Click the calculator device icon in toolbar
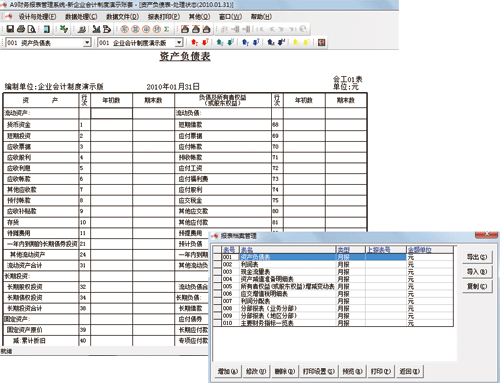 47,29
